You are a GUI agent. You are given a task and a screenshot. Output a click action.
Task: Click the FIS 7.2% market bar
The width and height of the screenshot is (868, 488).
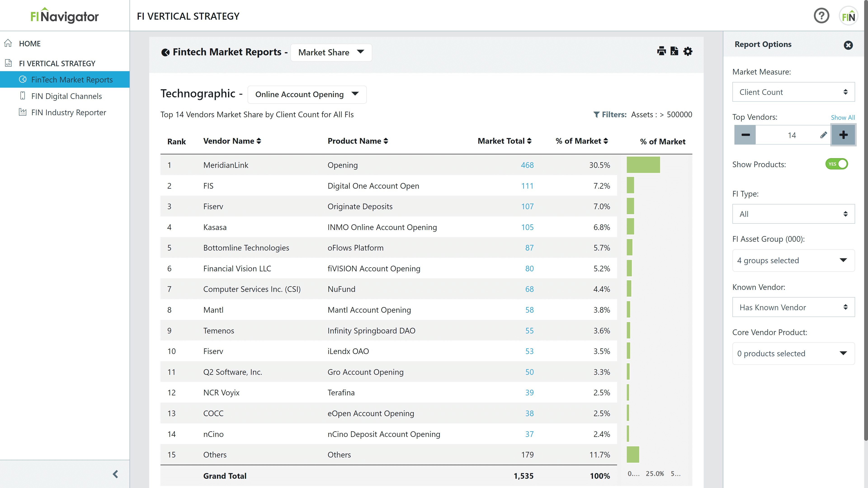630,185
